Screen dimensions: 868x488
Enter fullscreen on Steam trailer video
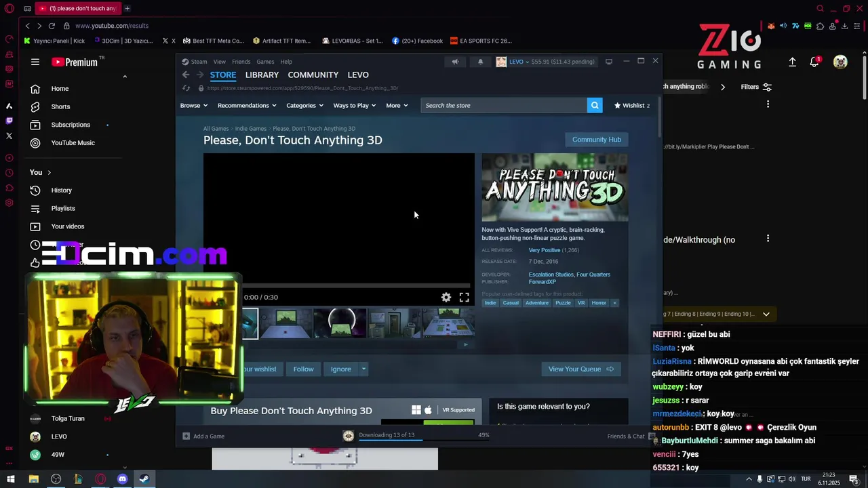pyautogui.click(x=464, y=297)
